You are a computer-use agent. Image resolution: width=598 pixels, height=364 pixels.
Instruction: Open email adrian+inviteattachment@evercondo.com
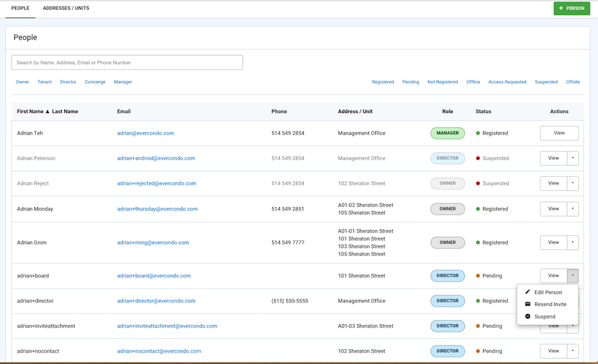coord(167,326)
